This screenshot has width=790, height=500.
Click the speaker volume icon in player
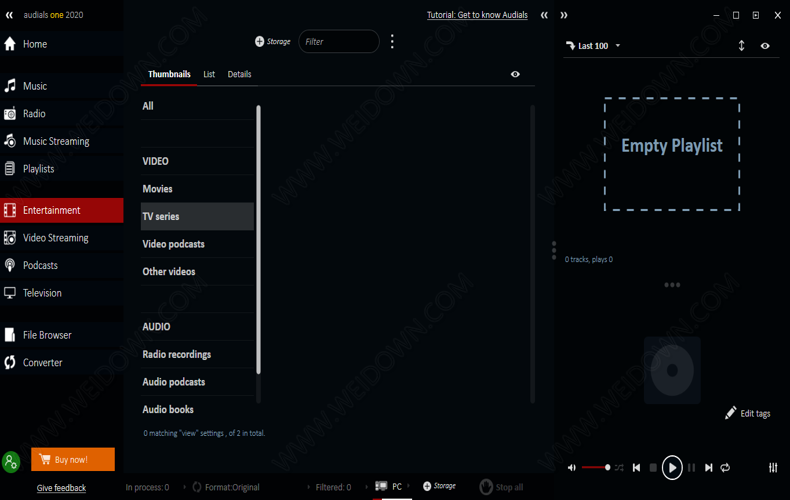click(572, 467)
